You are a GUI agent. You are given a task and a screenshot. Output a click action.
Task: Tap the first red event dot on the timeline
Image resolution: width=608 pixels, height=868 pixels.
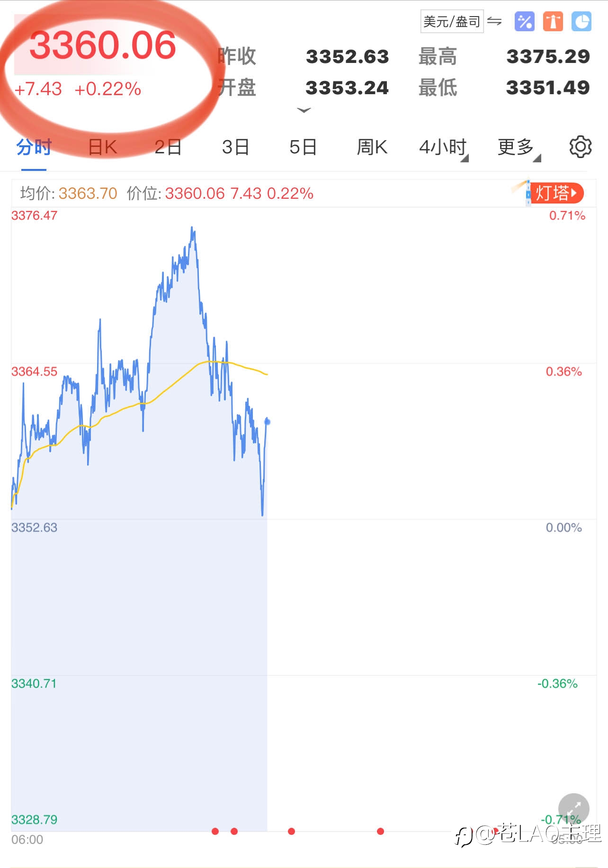coord(215,831)
